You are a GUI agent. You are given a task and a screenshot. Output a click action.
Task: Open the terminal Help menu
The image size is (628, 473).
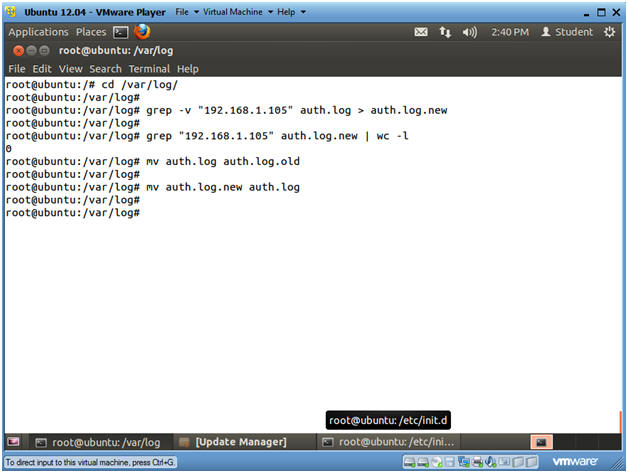187,69
